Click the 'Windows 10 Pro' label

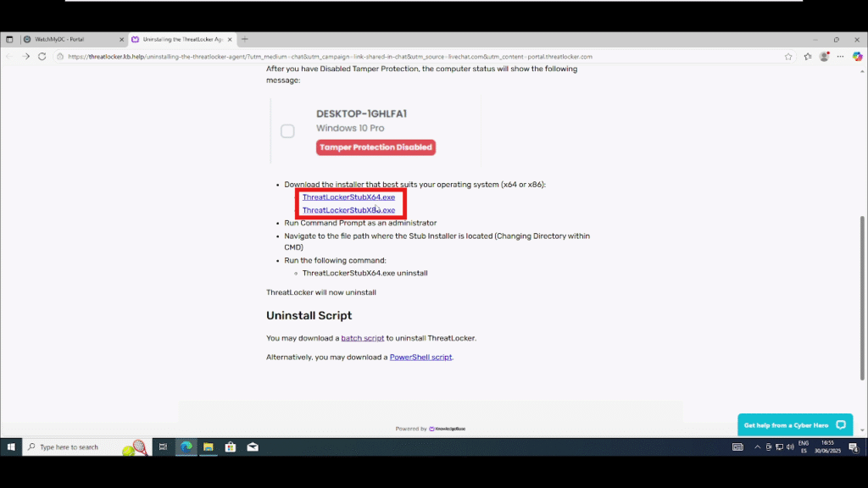click(350, 129)
